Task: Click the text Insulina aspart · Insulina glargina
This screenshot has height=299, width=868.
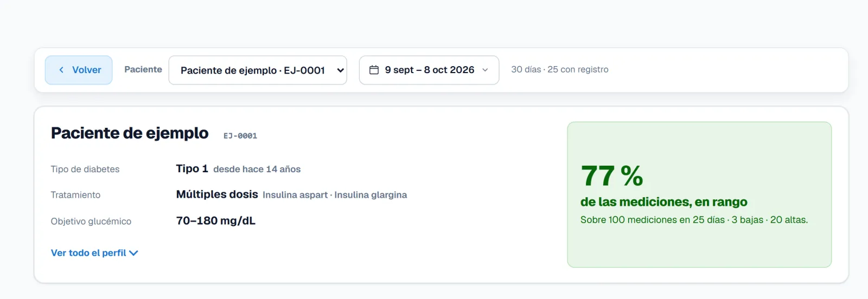Action: click(x=335, y=195)
